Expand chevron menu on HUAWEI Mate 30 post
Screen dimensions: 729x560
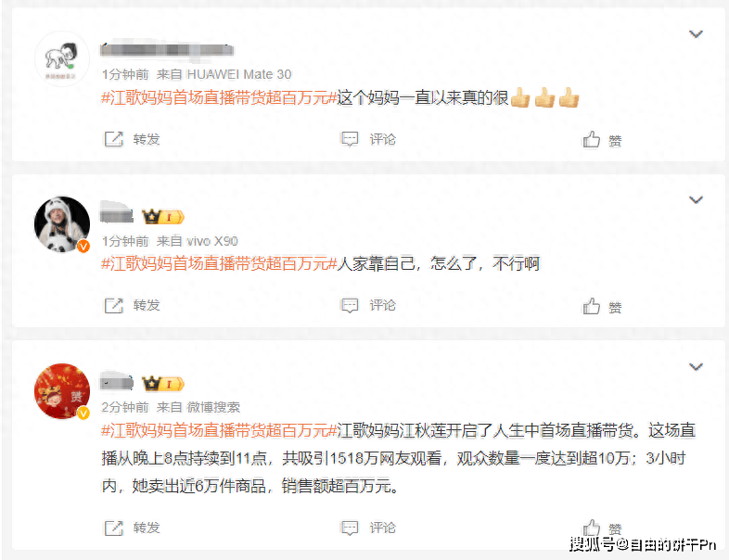tap(696, 34)
